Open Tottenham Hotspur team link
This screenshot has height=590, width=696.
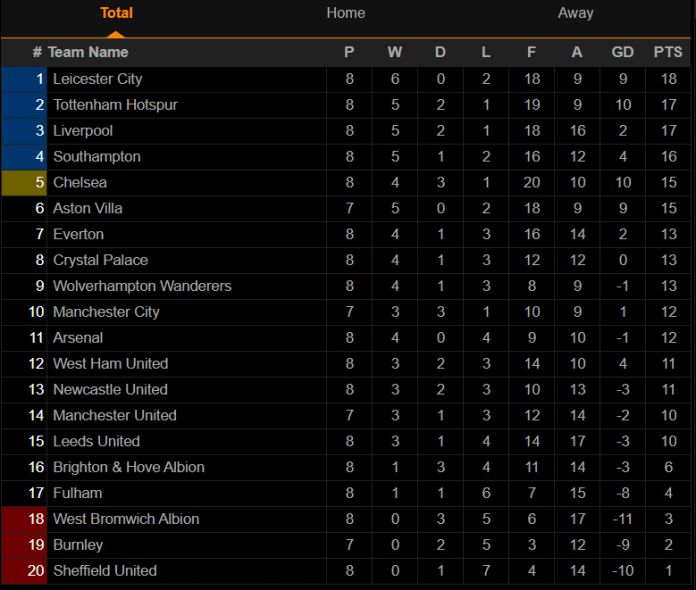pyautogui.click(x=115, y=105)
